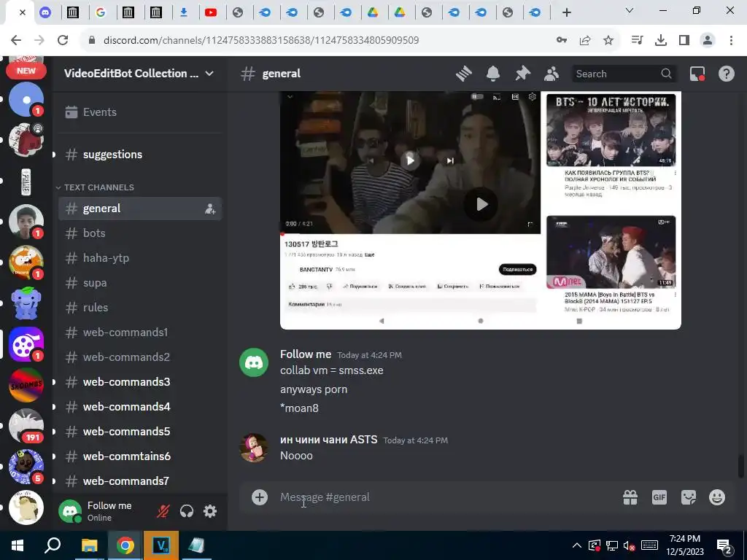
Task: Open Chrome three-dot menu
Action: (731, 40)
